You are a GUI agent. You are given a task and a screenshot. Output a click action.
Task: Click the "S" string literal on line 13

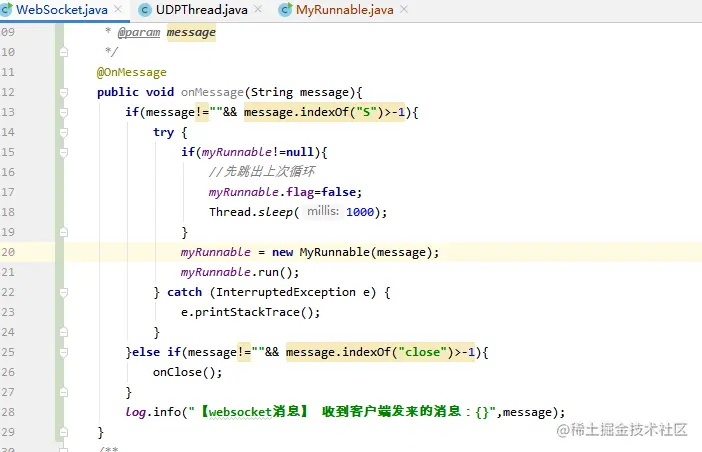[367, 112]
